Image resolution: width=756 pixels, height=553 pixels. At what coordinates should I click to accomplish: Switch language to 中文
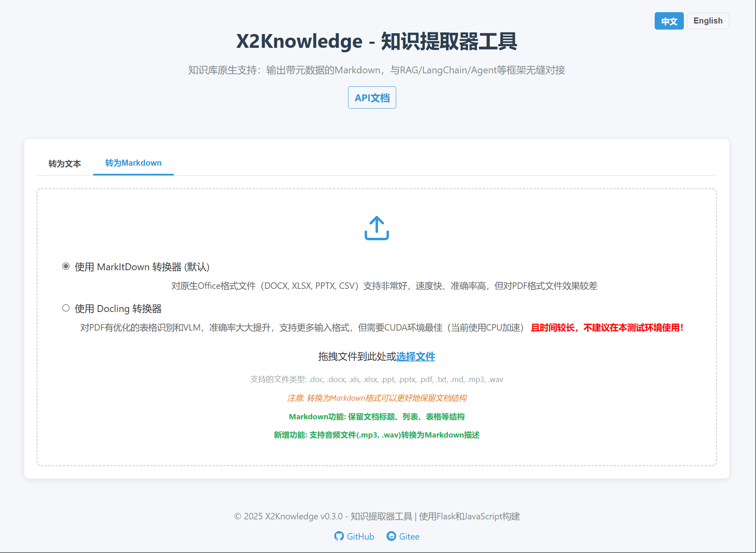(x=669, y=21)
